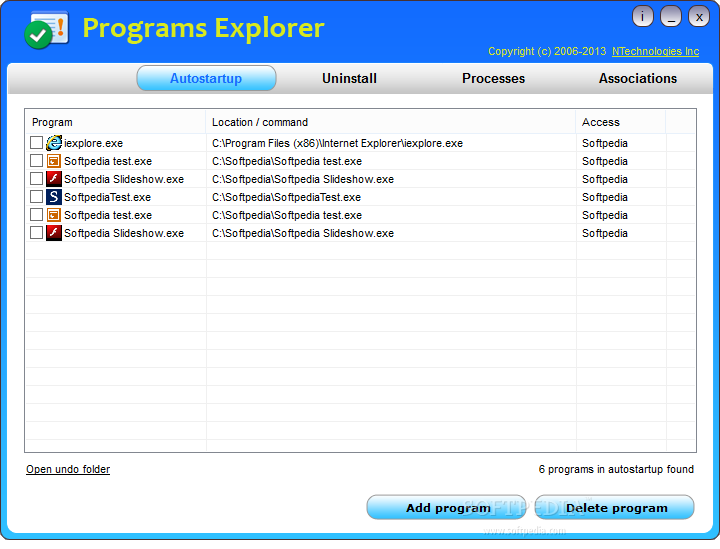Click the C:\Softpedia\SoftpediaTest.exe path
Viewport: 720px width, 549px height.
pyautogui.click(x=286, y=197)
